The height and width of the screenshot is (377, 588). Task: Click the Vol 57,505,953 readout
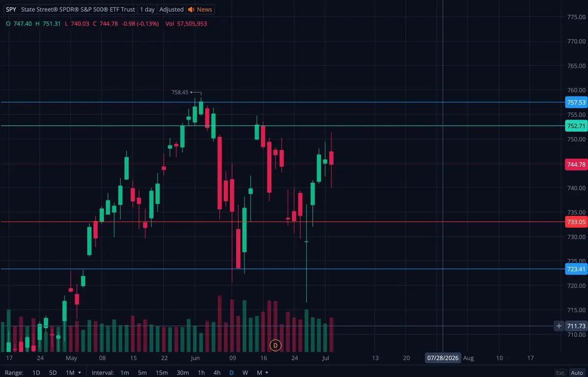tap(186, 24)
